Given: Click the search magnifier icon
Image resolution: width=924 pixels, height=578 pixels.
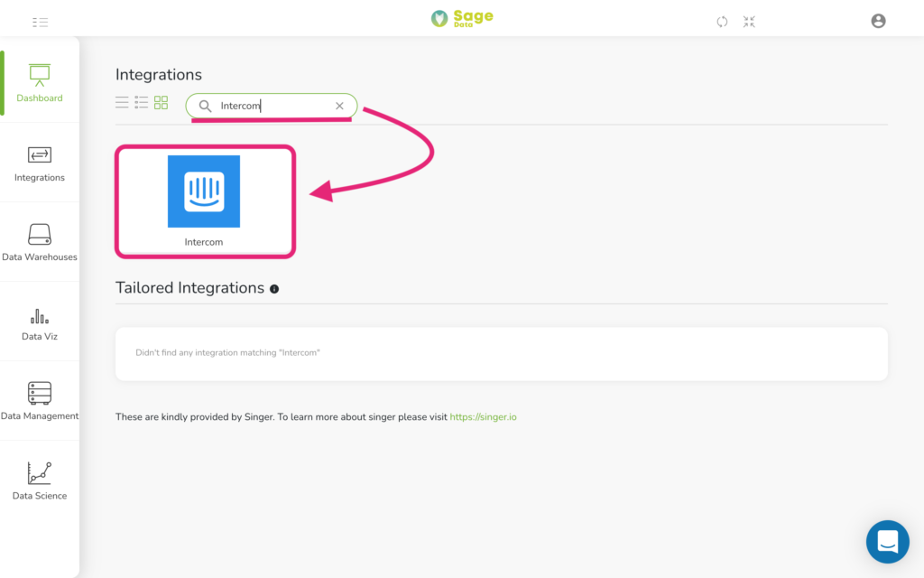Looking at the screenshot, I should (x=205, y=107).
